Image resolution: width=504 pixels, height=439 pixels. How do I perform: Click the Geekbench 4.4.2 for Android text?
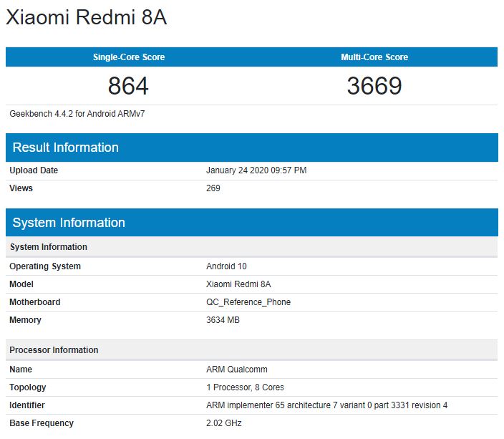(77, 114)
